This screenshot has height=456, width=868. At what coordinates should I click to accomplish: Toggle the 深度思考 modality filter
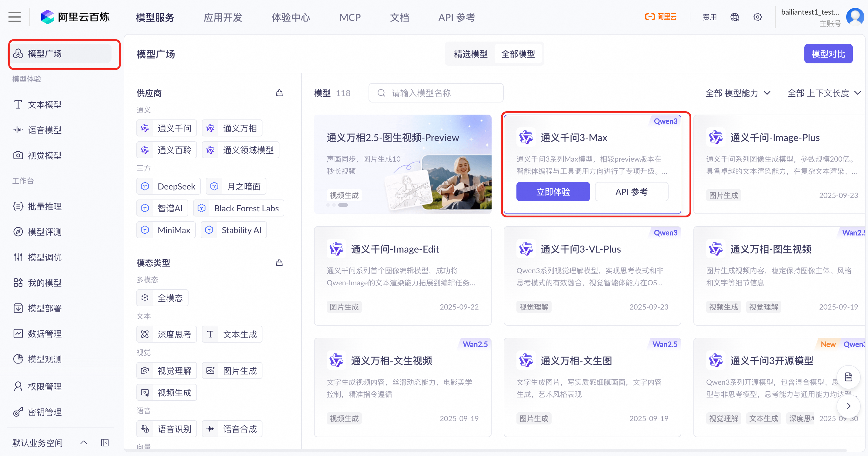[x=166, y=334]
